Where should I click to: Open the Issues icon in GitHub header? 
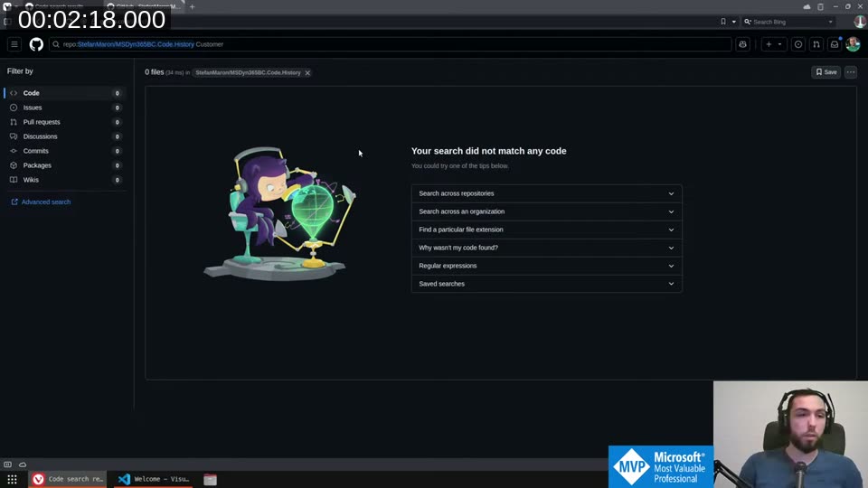(x=798, y=44)
